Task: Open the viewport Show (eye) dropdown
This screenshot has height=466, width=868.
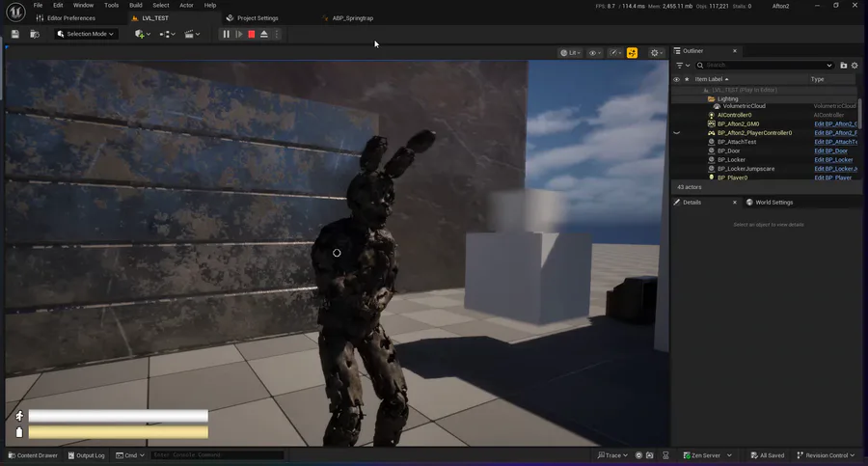Action: 594,53
